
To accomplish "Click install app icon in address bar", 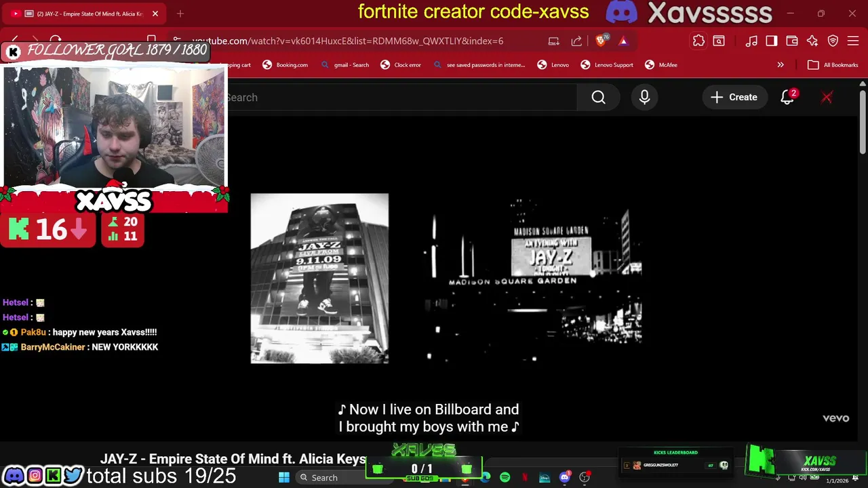I will pos(554,41).
